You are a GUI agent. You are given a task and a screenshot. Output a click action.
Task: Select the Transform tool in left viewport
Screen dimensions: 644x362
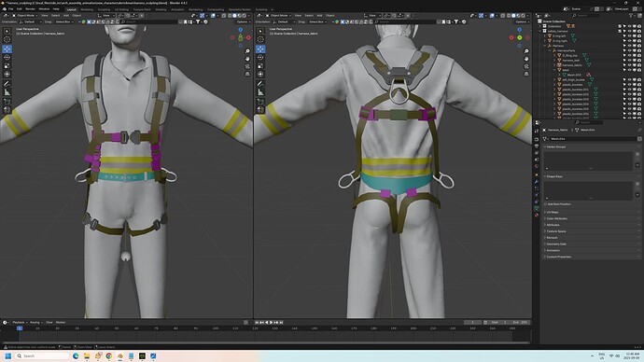coord(7,75)
